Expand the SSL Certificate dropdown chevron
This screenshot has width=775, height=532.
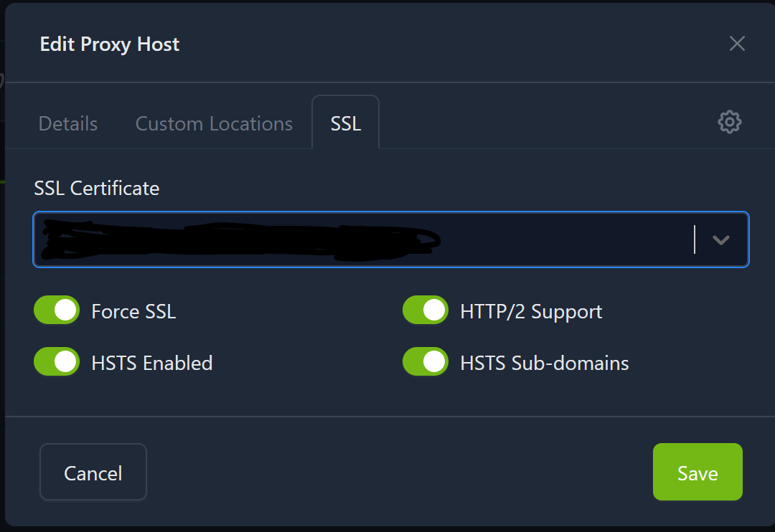pos(720,240)
